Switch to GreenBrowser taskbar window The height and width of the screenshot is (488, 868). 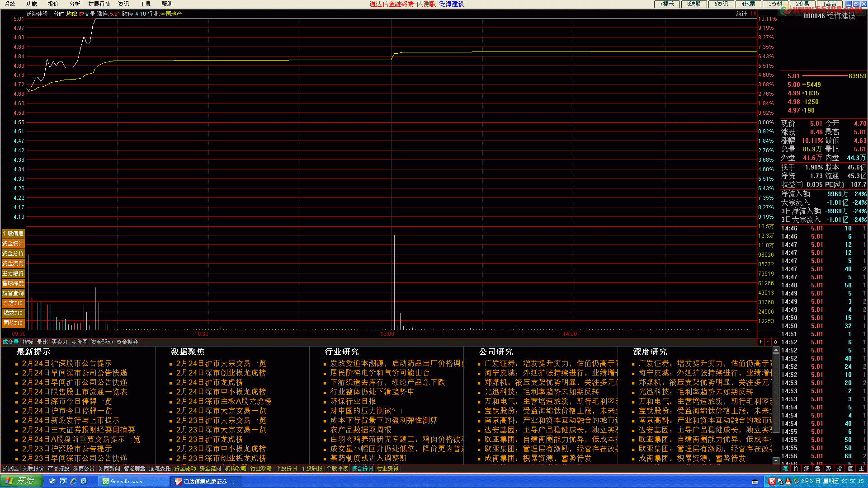[133, 482]
